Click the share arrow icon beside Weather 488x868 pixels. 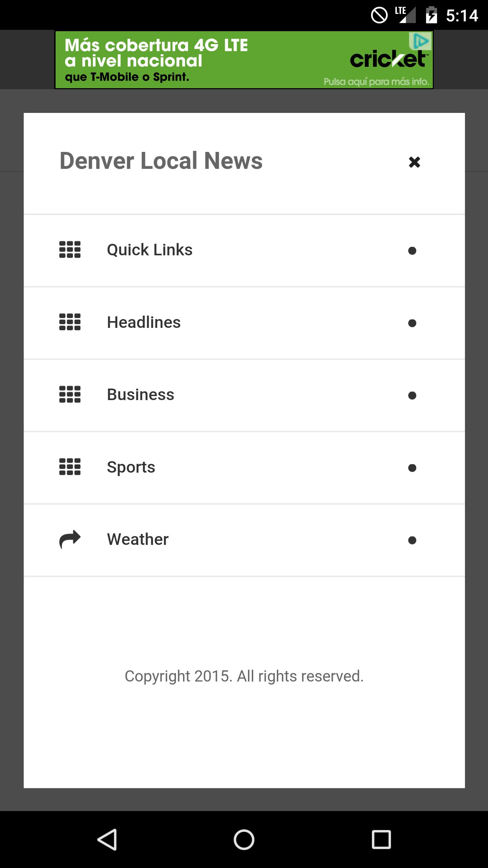click(70, 539)
